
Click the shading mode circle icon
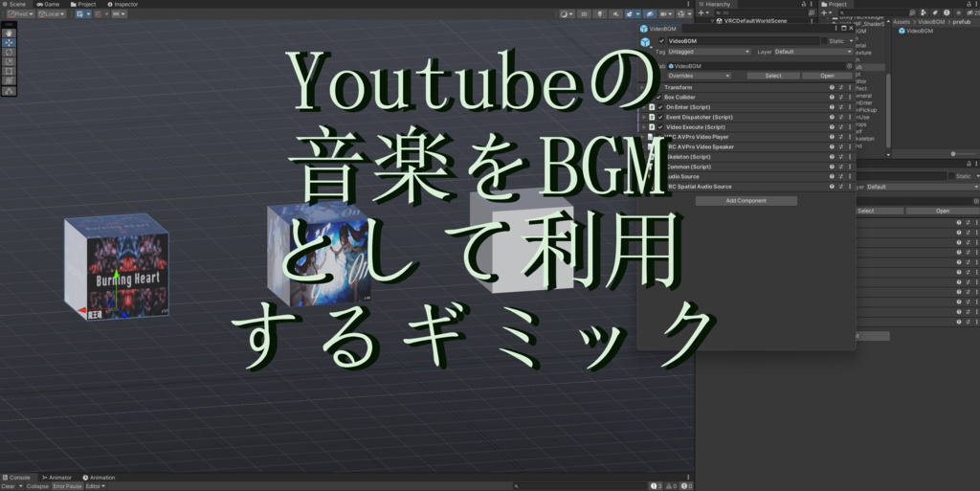coord(565,13)
